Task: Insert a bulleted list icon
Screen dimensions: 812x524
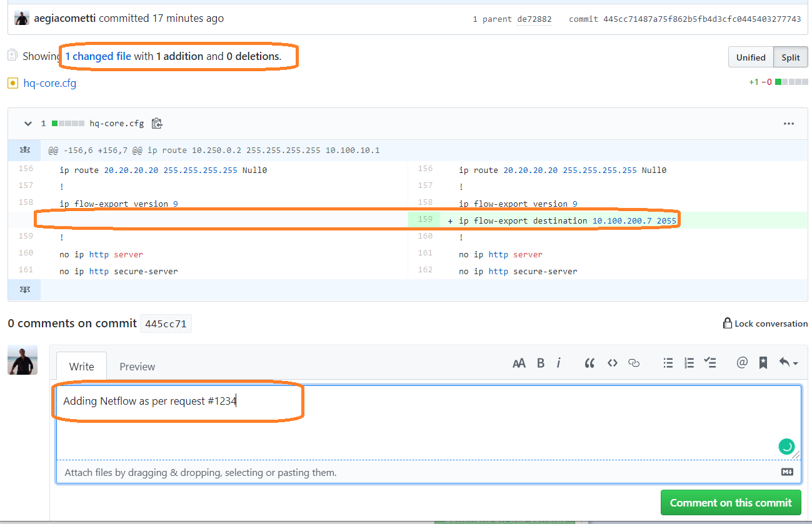Action: (668, 363)
